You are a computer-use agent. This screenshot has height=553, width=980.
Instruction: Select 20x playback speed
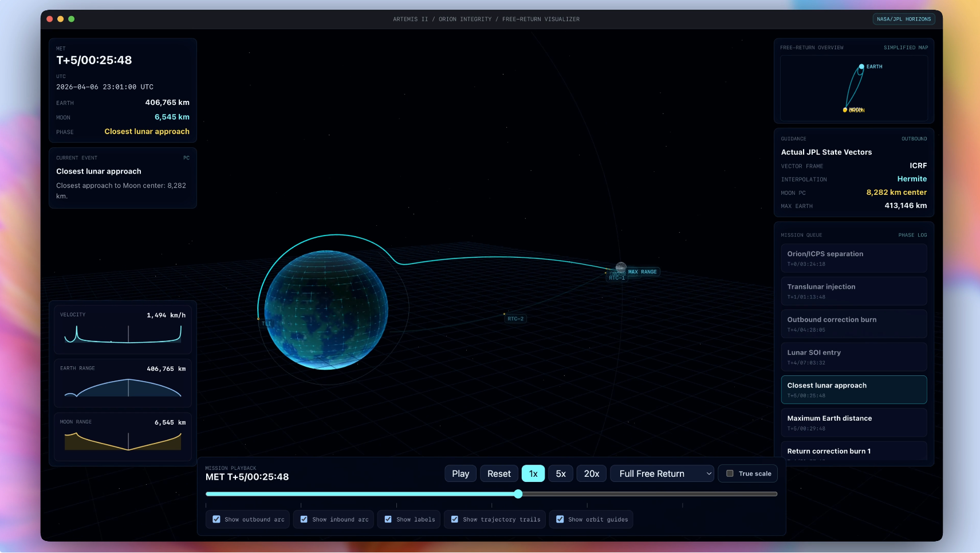[592, 473]
